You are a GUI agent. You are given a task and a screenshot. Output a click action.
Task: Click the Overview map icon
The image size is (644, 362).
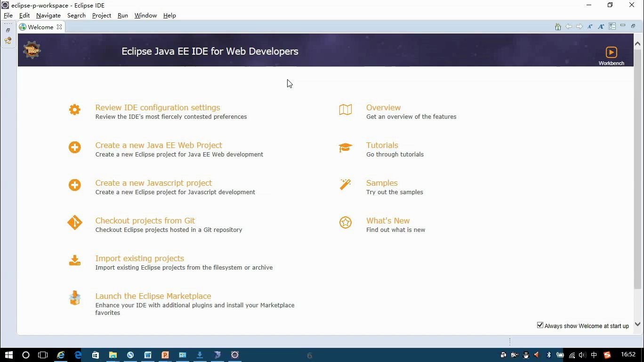pos(346,109)
